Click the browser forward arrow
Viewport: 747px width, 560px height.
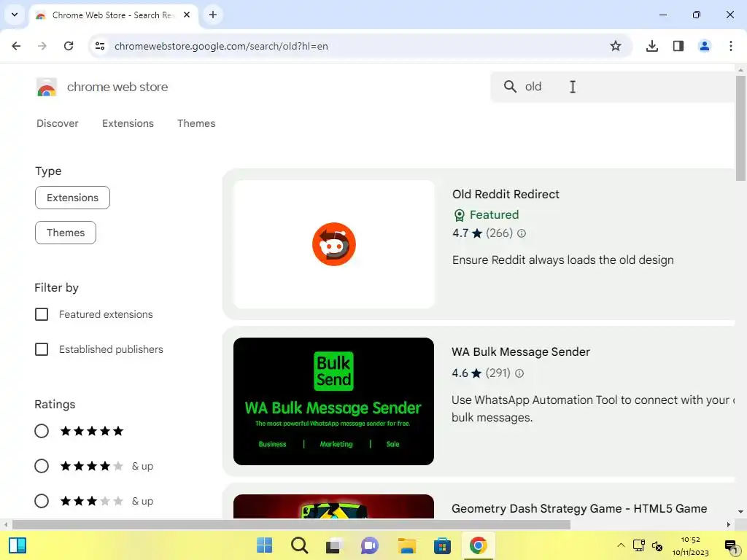(x=42, y=46)
